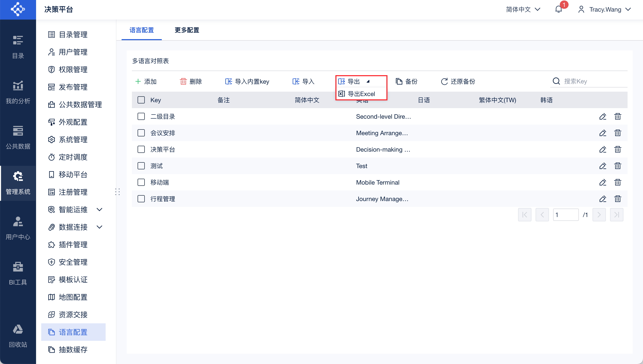Click the search magnifier icon
The height and width of the screenshot is (364, 643).
pyautogui.click(x=556, y=81)
